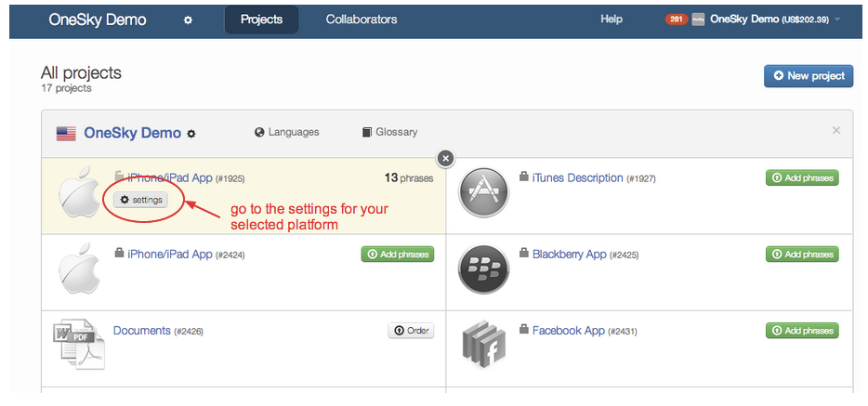Add phrases to Facebook App
The image size is (868, 406).
(x=802, y=331)
